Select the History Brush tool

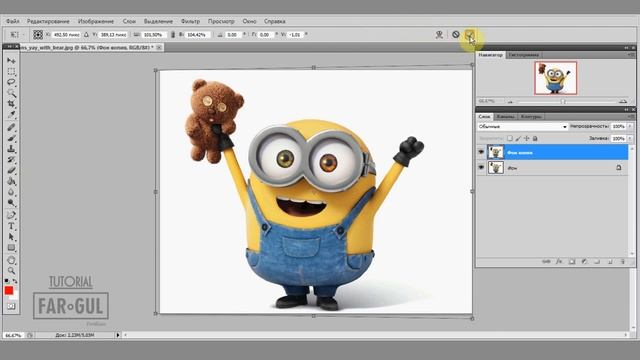11,160
